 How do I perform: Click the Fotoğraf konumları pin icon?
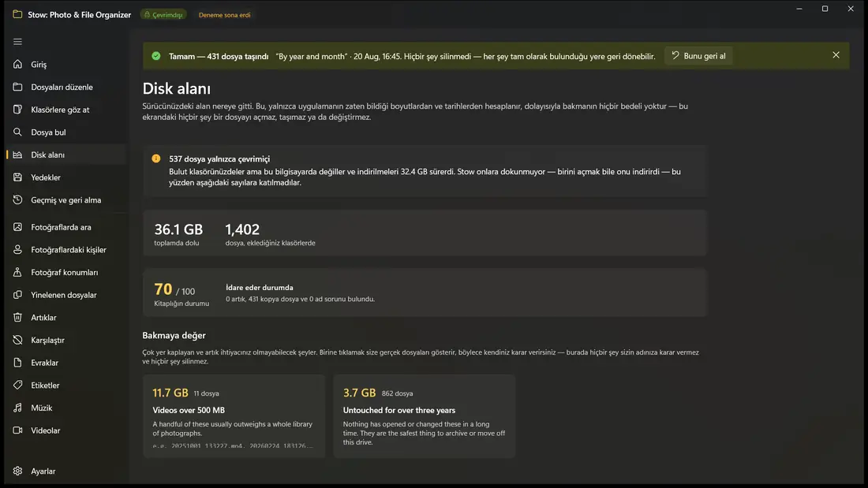click(17, 272)
